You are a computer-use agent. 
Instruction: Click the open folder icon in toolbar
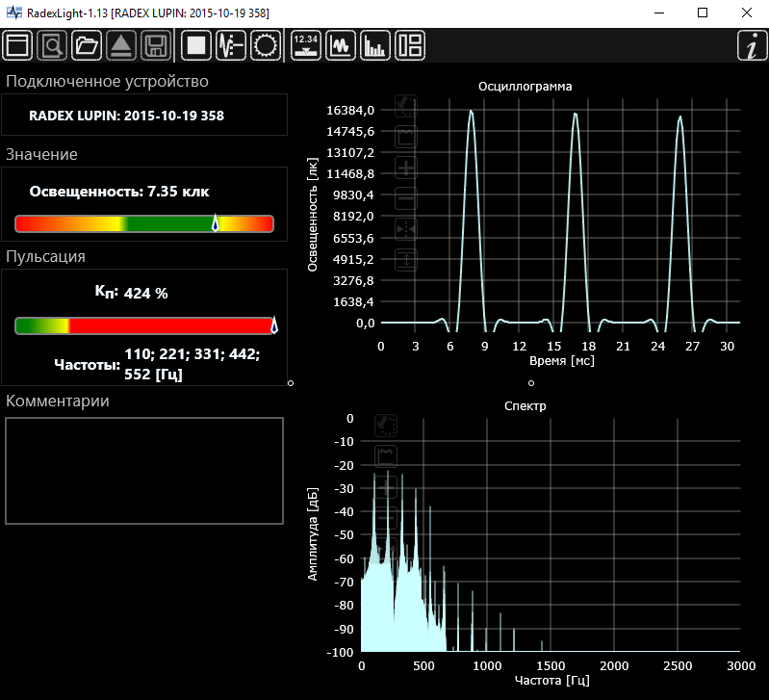(x=88, y=45)
